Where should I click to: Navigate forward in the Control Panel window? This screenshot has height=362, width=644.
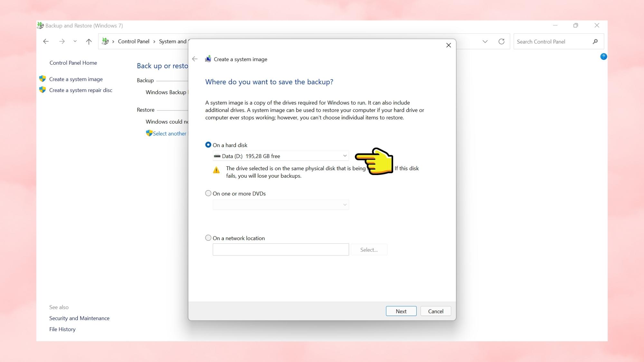[x=62, y=42]
